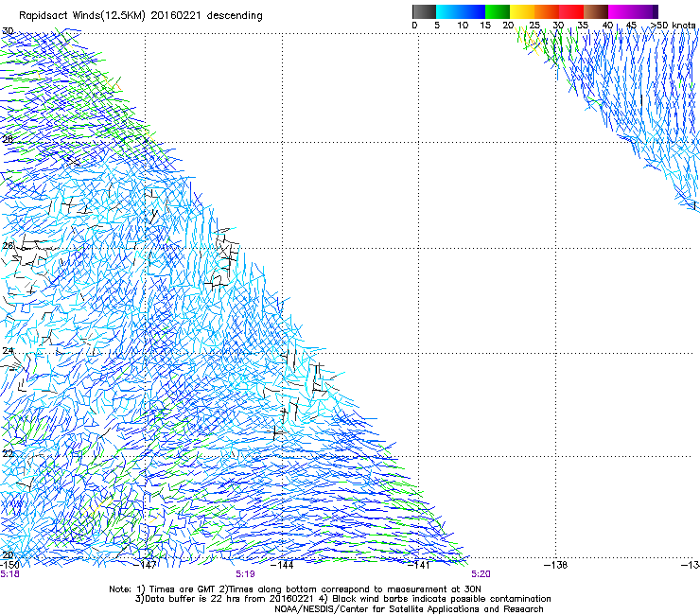Click the purple time stamp '5:20'

pos(481,574)
